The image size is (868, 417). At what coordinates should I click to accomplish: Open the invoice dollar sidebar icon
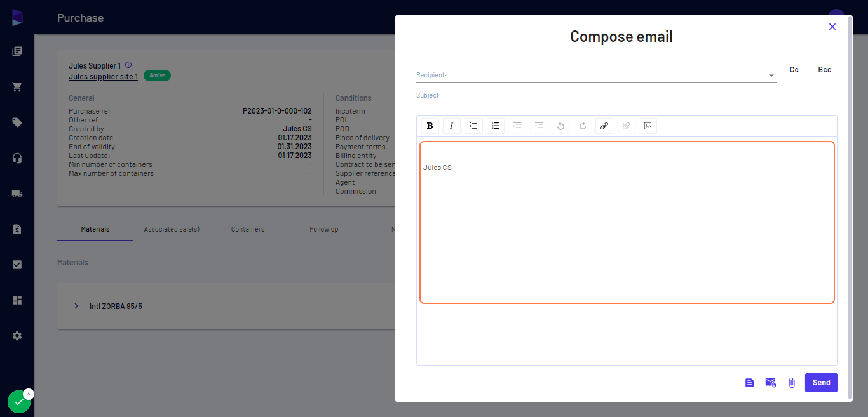[17, 229]
